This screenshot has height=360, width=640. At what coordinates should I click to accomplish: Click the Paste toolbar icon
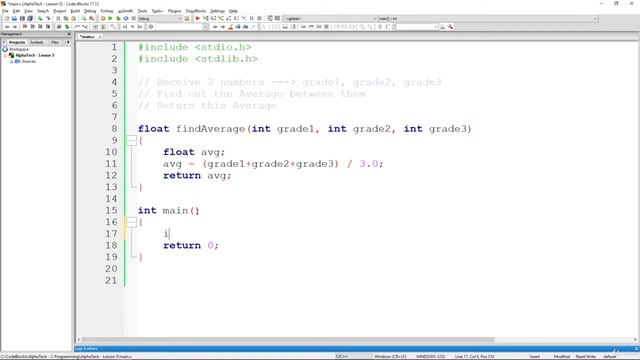coord(74,19)
